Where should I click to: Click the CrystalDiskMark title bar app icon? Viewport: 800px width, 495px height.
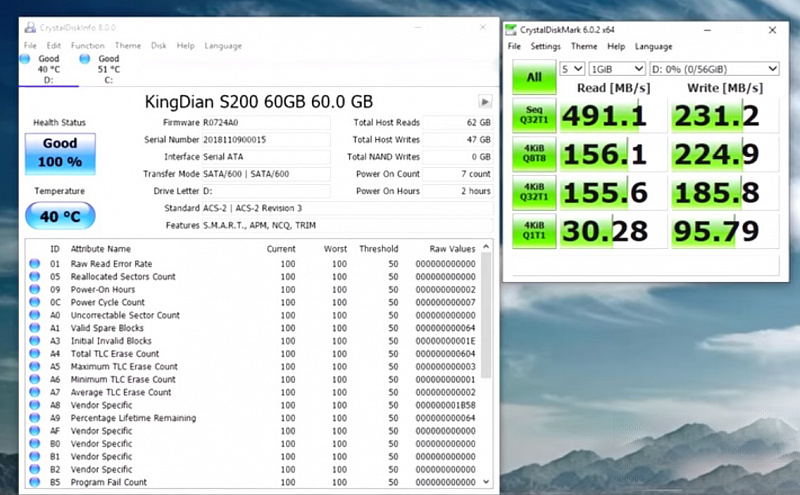tap(512, 31)
